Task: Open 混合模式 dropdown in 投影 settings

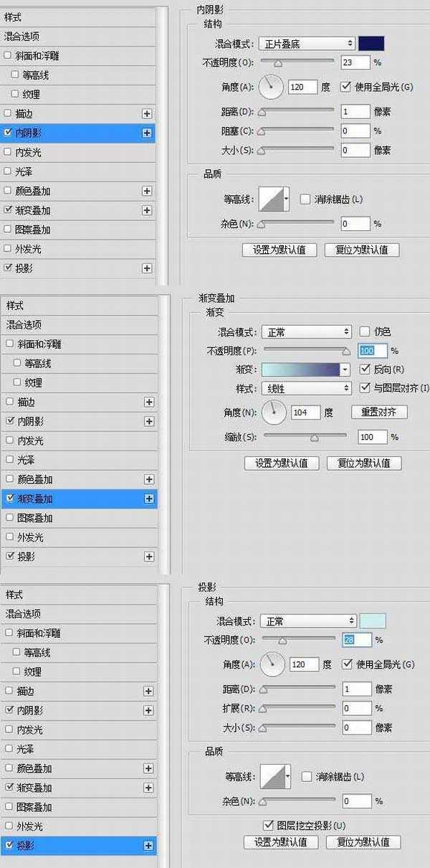Action: pyautogui.click(x=308, y=621)
